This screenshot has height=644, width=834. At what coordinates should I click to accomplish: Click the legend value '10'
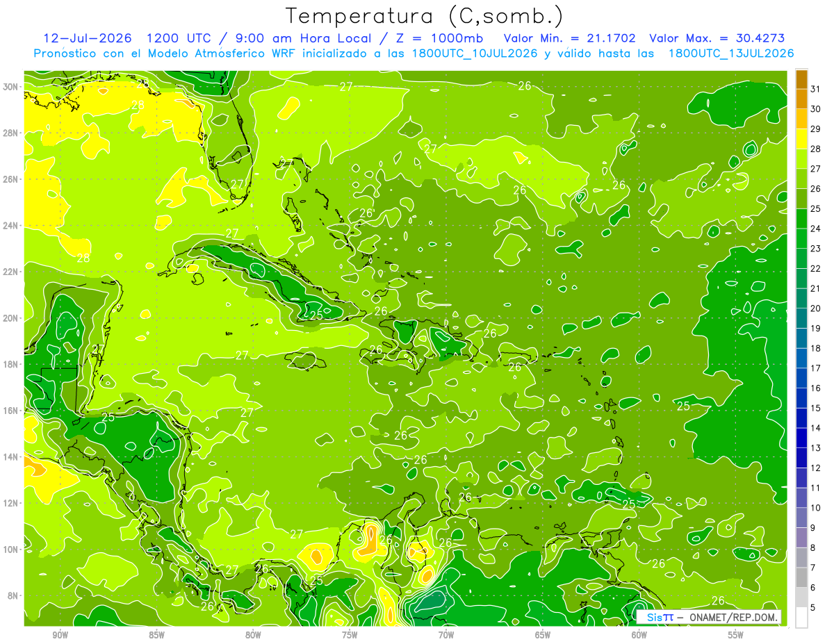point(816,508)
